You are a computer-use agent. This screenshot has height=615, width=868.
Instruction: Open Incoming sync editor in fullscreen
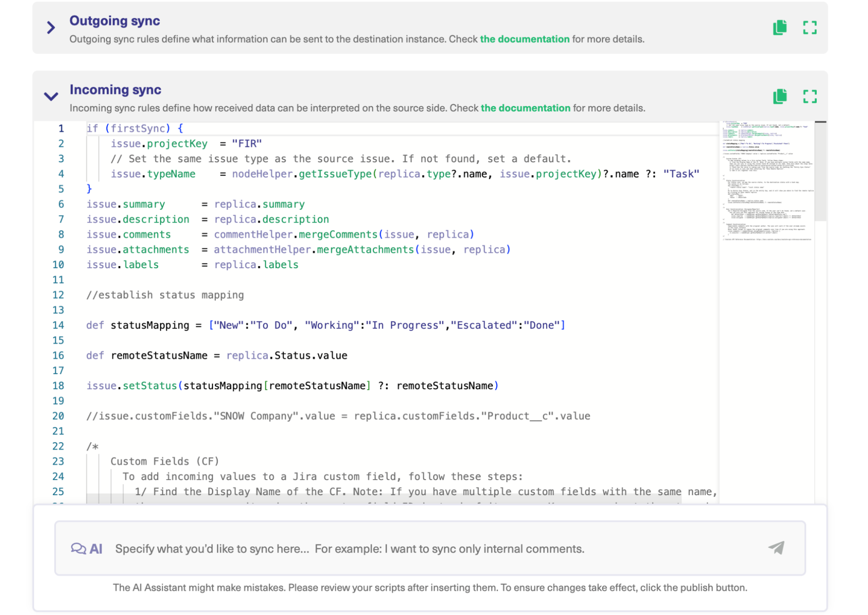coord(809,96)
